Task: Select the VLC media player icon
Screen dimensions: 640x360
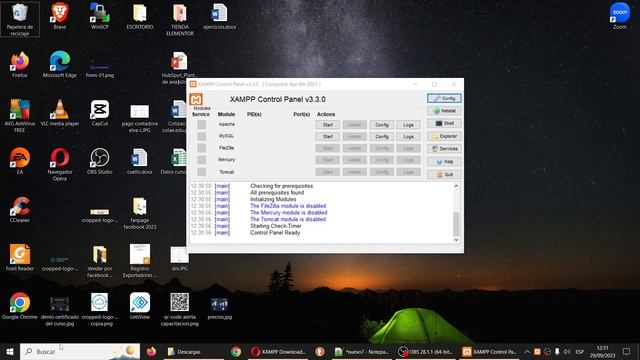Action: pos(60,112)
